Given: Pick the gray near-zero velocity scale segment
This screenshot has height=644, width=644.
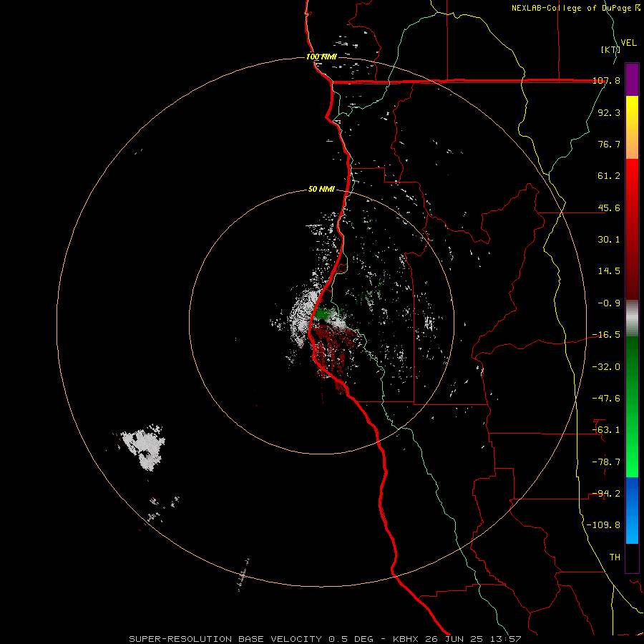Looking at the screenshot, I should (632, 318).
